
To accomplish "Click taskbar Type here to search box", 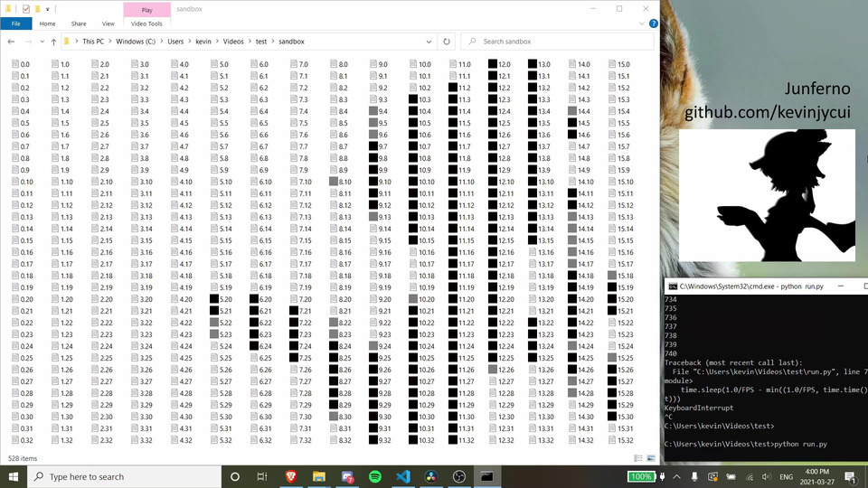I will pos(125,476).
